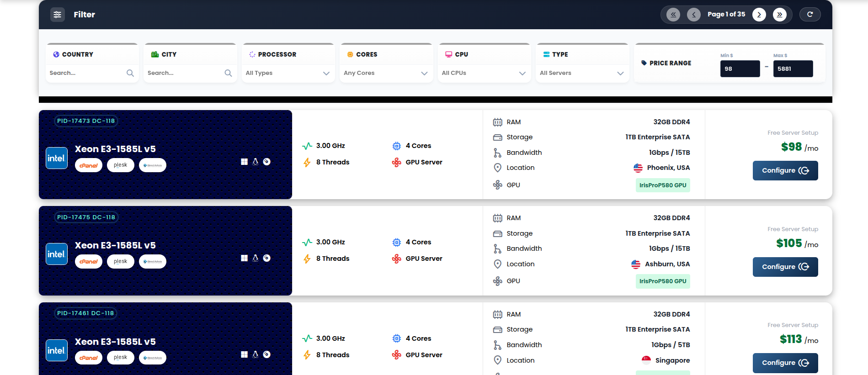Open the All Servers type dropdown
This screenshot has width=868, height=375.
582,73
